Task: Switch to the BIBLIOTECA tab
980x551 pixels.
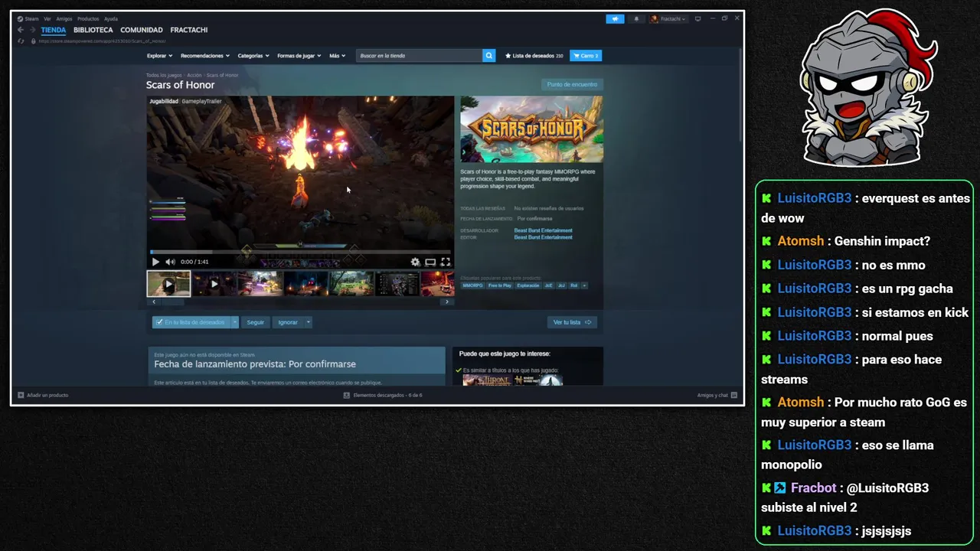Action: click(x=93, y=30)
